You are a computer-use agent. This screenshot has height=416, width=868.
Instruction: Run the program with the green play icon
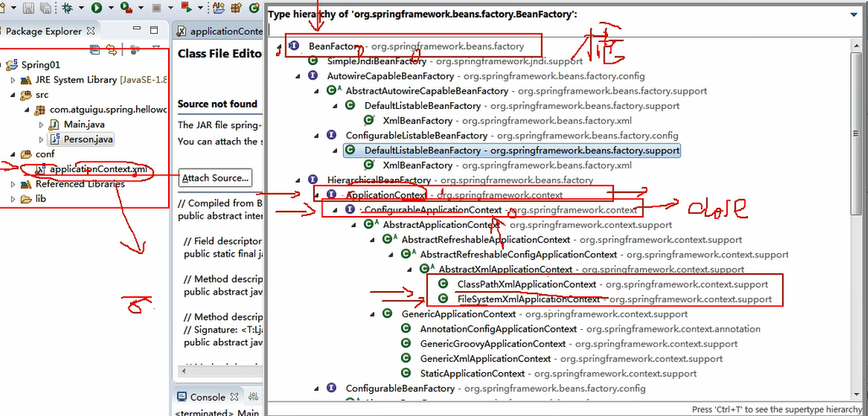97,8
